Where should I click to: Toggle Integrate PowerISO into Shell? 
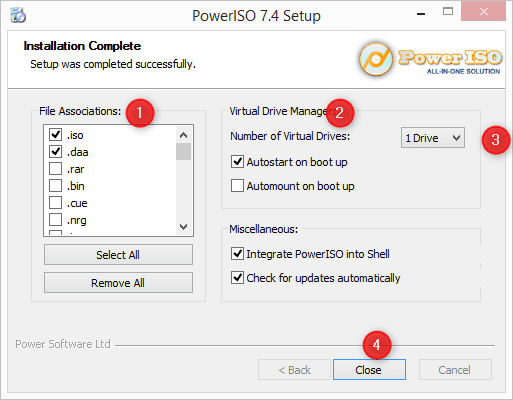coord(237,254)
